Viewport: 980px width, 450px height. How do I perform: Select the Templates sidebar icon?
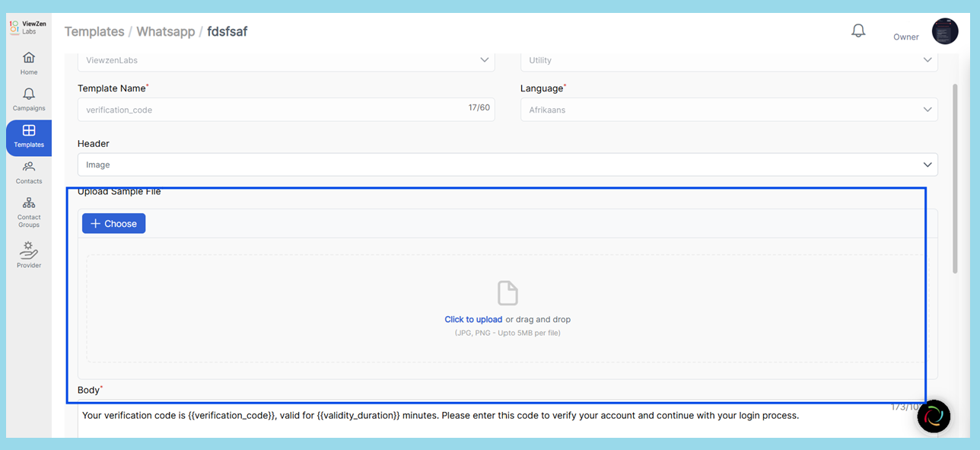29,136
